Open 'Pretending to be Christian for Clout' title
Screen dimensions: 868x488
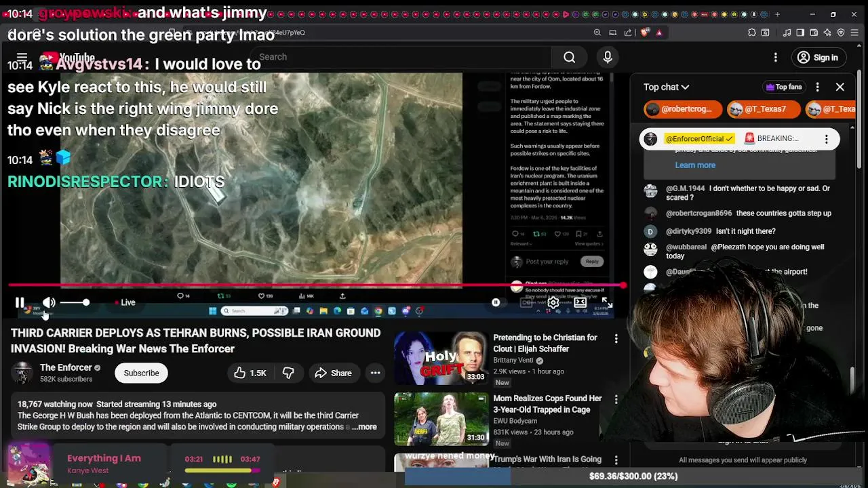pyautogui.click(x=545, y=343)
